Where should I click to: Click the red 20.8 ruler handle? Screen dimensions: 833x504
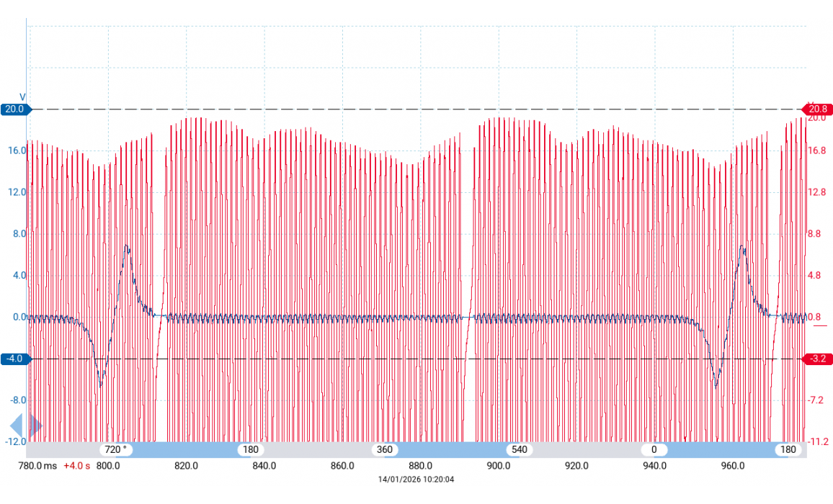pyautogui.click(x=819, y=109)
